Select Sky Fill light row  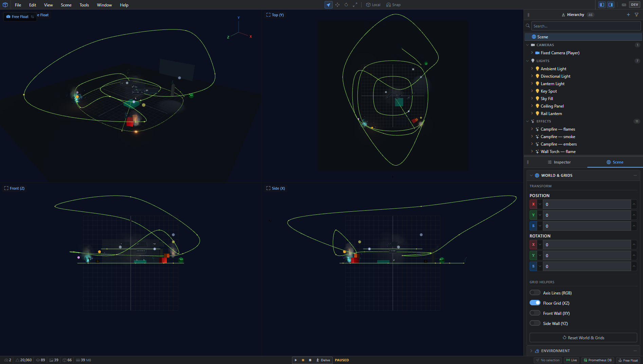583,99
